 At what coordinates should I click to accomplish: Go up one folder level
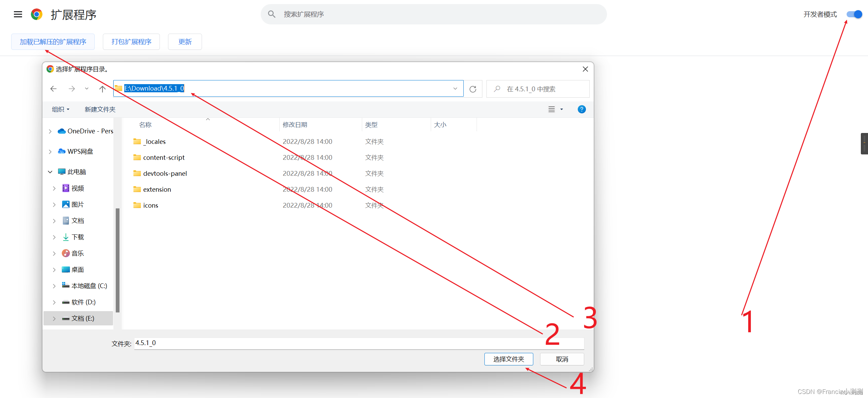point(102,89)
